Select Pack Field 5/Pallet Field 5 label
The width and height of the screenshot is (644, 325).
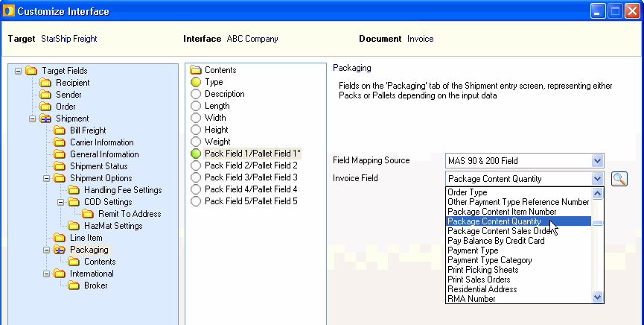pos(251,201)
